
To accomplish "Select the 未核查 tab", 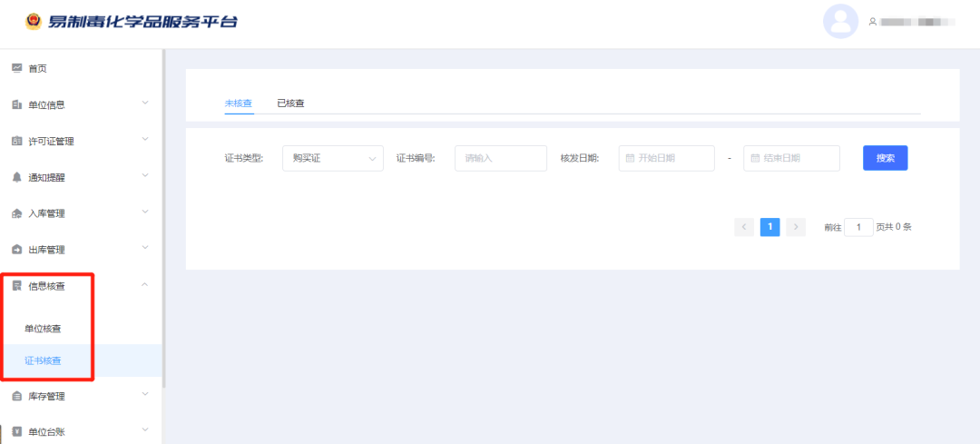I will (x=238, y=104).
